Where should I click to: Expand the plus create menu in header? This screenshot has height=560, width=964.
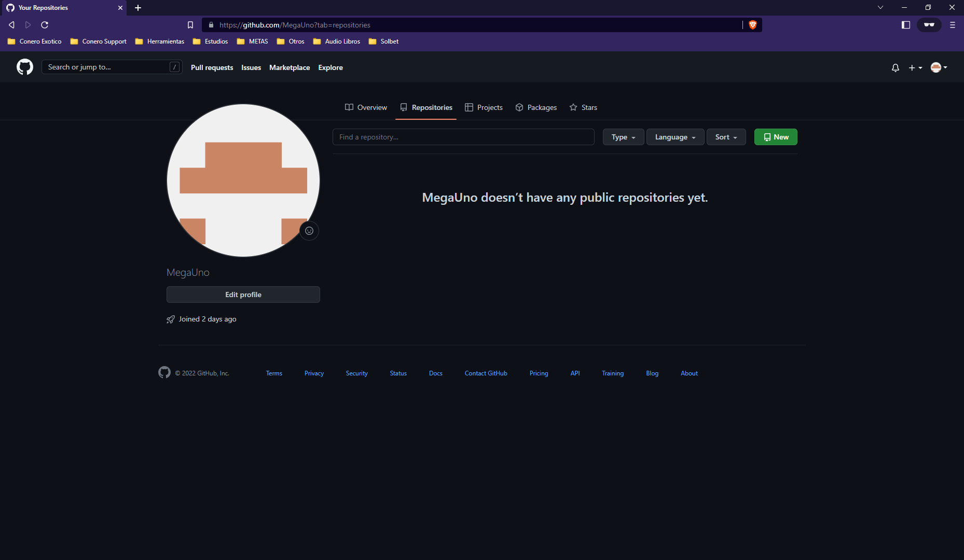coord(915,67)
